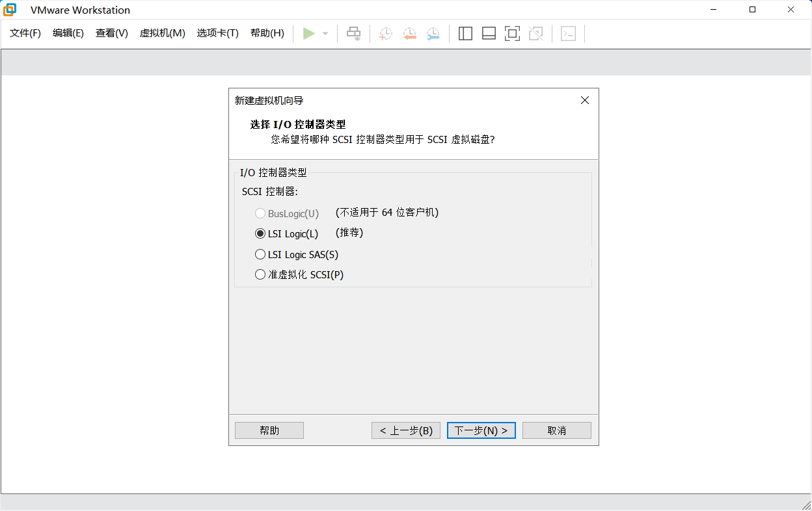Click the green power on play icon

click(x=309, y=33)
